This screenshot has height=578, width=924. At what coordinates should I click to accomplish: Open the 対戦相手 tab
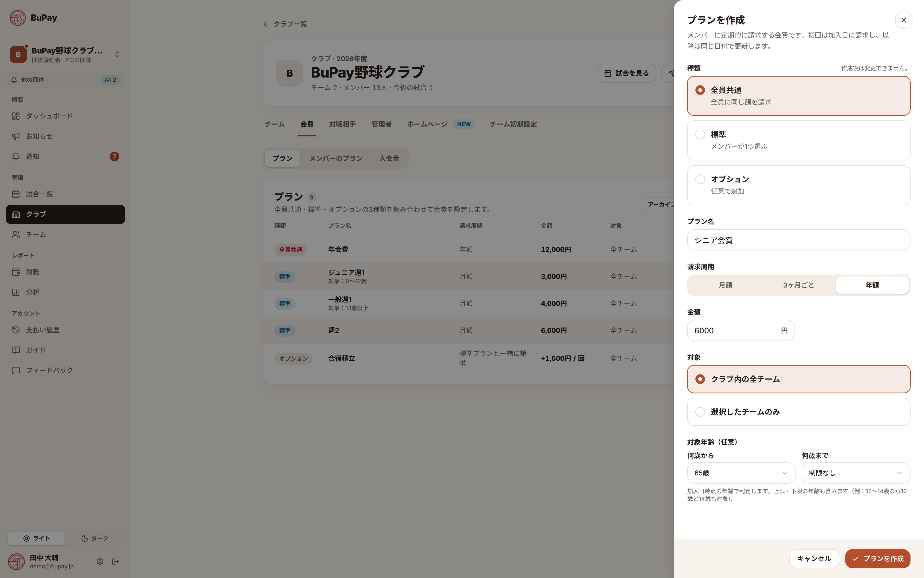[x=342, y=124]
